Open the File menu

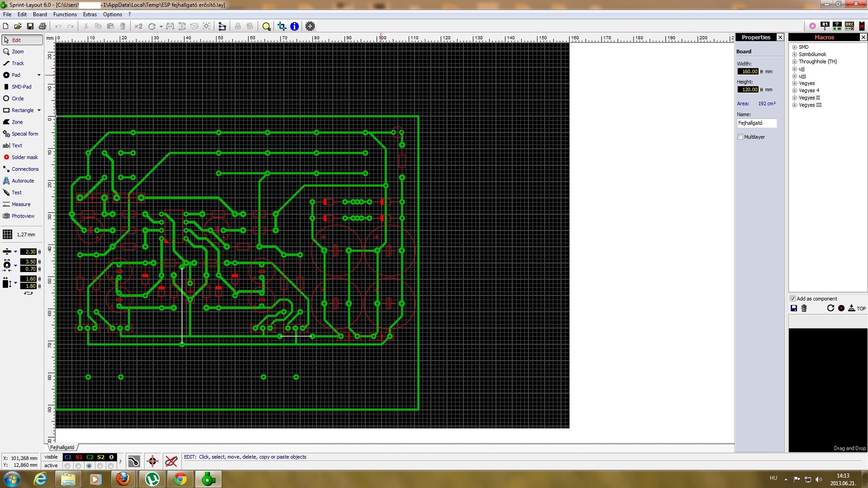[7, 14]
